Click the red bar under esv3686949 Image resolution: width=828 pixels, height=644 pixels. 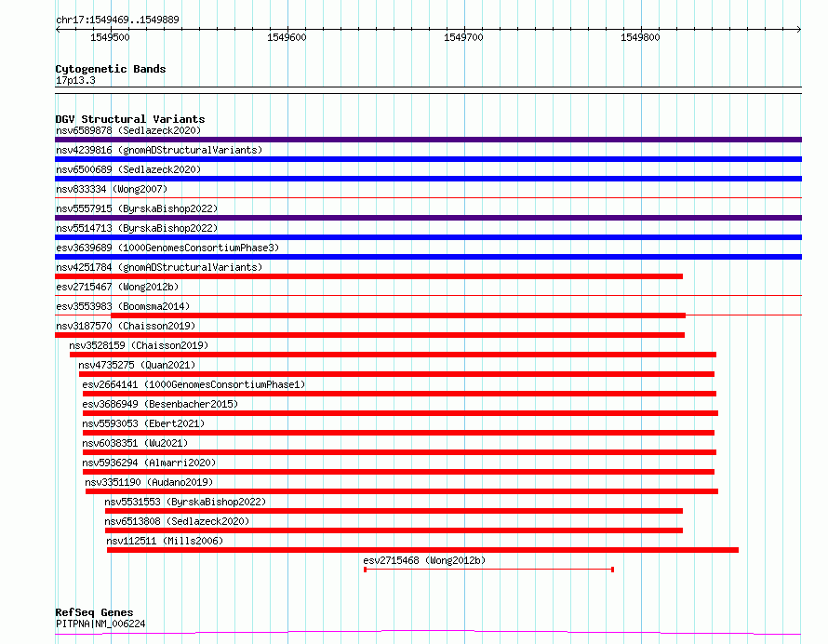[400, 413]
